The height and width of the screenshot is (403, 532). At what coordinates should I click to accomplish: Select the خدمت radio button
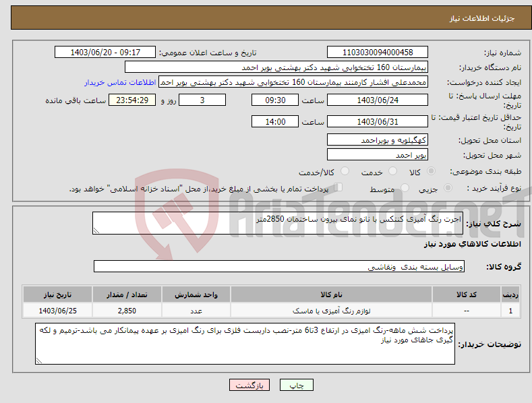pyautogui.click(x=392, y=171)
